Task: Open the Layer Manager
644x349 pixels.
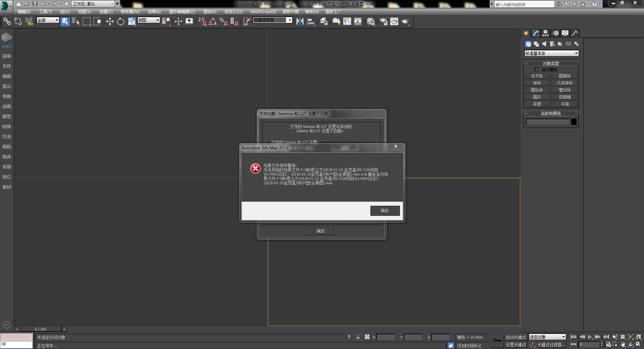Action: tap(324, 21)
